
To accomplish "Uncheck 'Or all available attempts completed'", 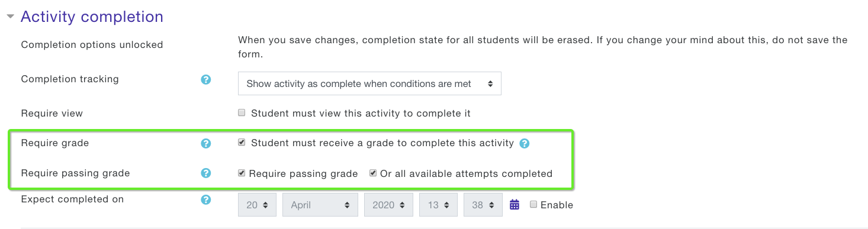I will [x=373, y=173].
